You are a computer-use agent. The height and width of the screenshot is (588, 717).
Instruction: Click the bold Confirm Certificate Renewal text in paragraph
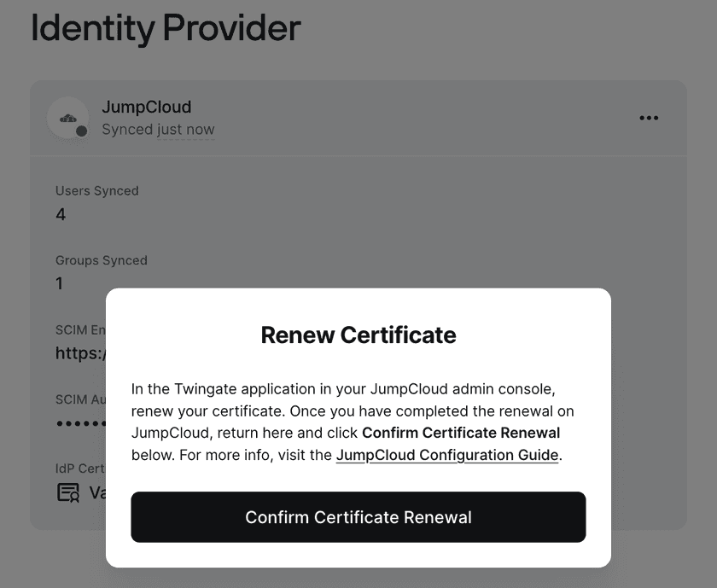tap(461, 433)
